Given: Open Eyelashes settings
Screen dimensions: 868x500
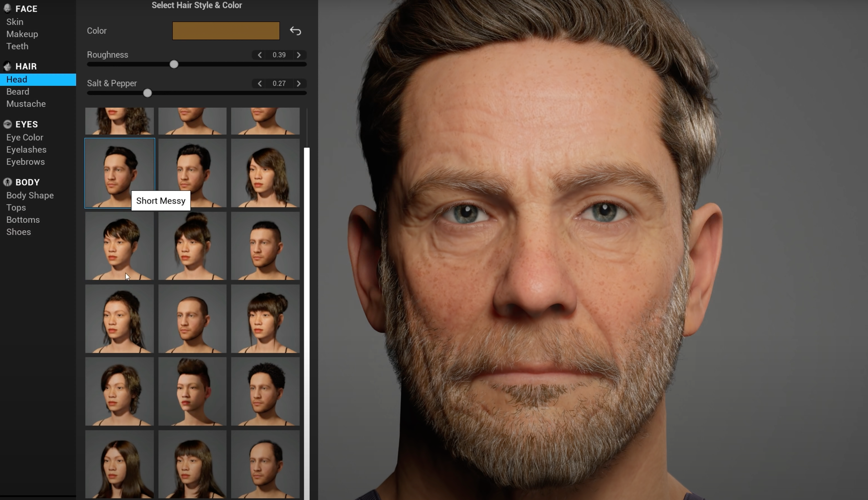Looking at the screenshot, I should 26,150.
